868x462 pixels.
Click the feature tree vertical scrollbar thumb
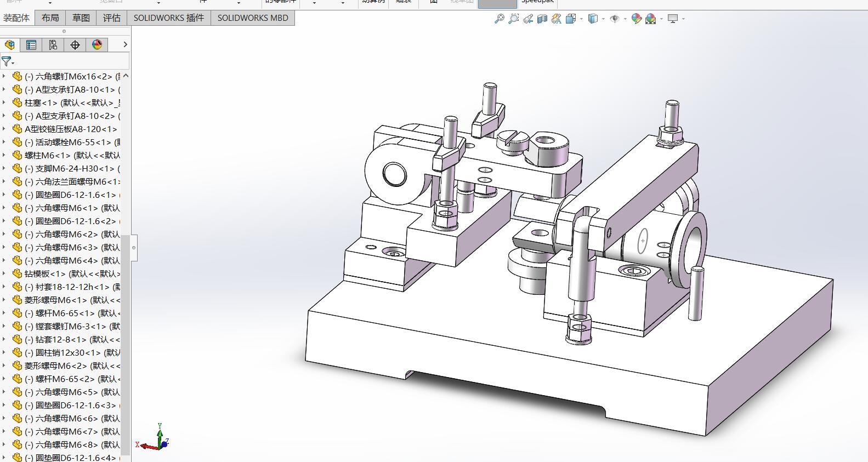pyautogui.click(x=126, y=345)
